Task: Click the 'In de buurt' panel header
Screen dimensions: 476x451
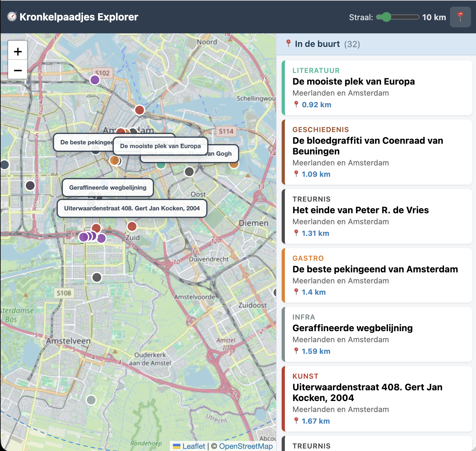Action: (376, 44)
